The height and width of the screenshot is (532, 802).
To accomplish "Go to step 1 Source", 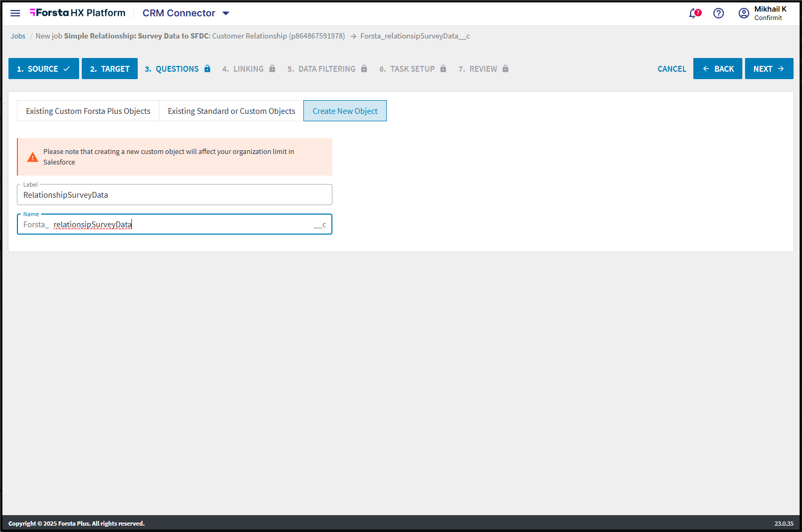I will coord(44,69).
